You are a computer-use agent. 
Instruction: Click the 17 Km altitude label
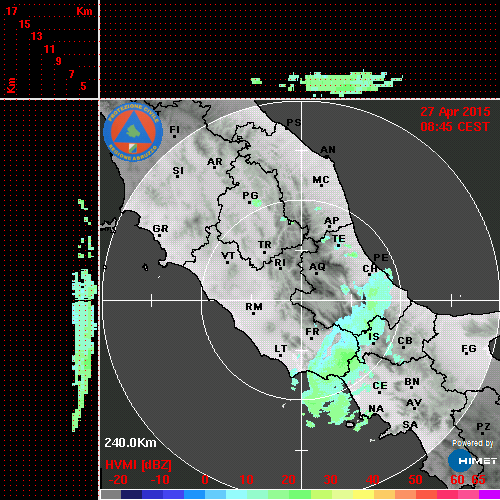[11, 11]
